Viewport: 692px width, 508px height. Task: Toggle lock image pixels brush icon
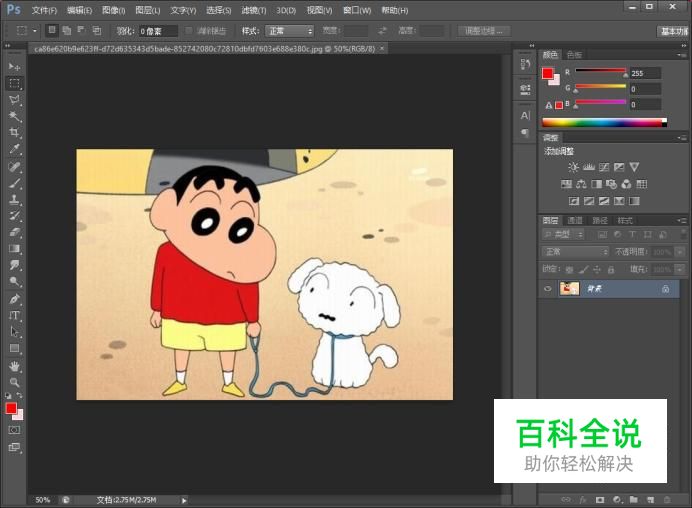[583, 269]
